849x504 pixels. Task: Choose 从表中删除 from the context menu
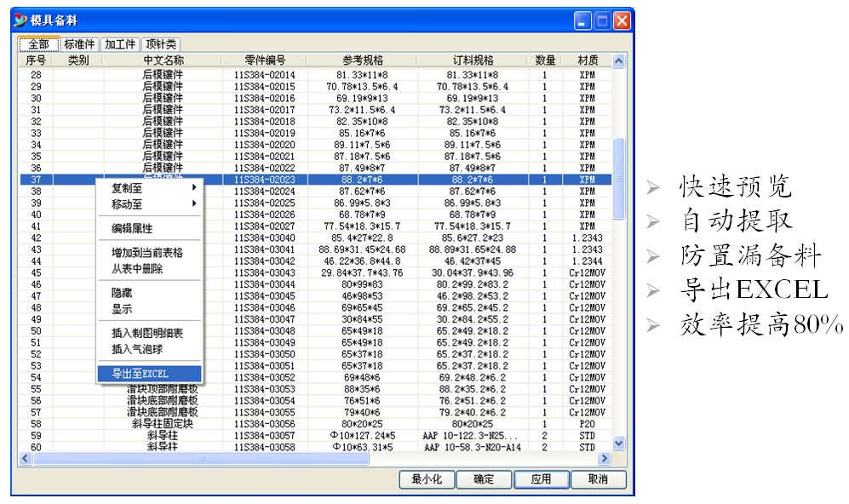pos(137,269)
